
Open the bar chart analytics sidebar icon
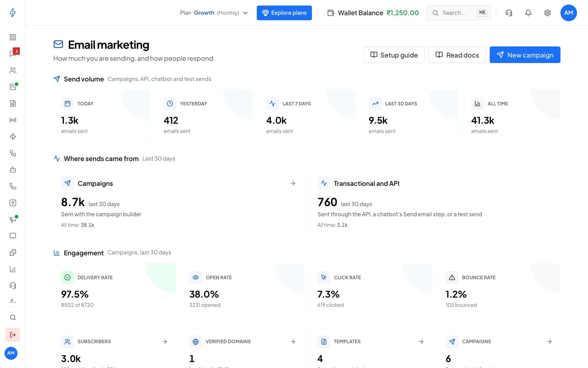click(x=13, y=269)
